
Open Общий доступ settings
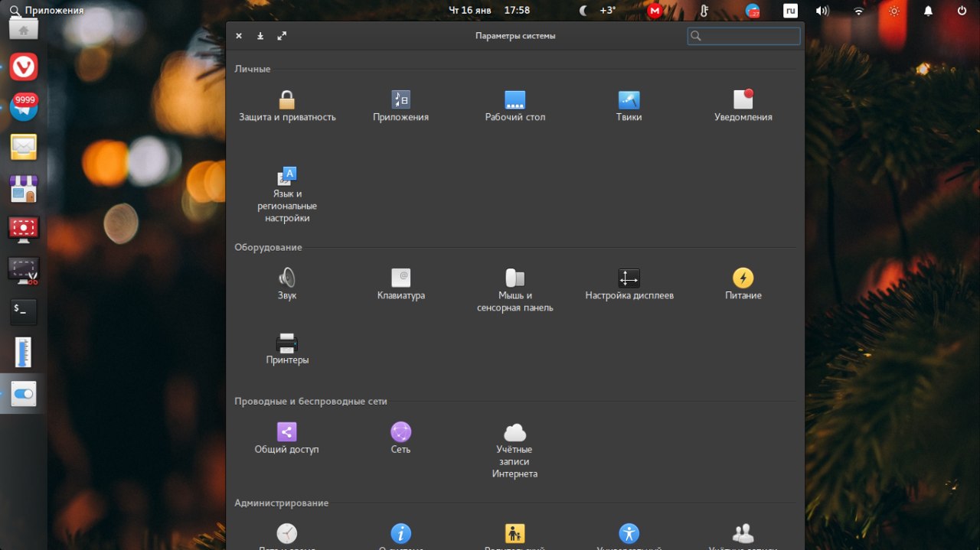[287, 438]
